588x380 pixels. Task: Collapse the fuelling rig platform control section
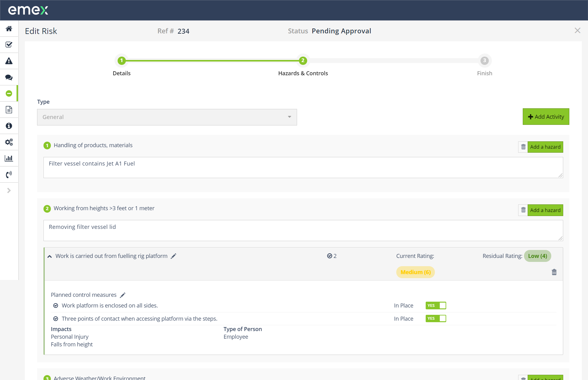(x=50, y=256)
